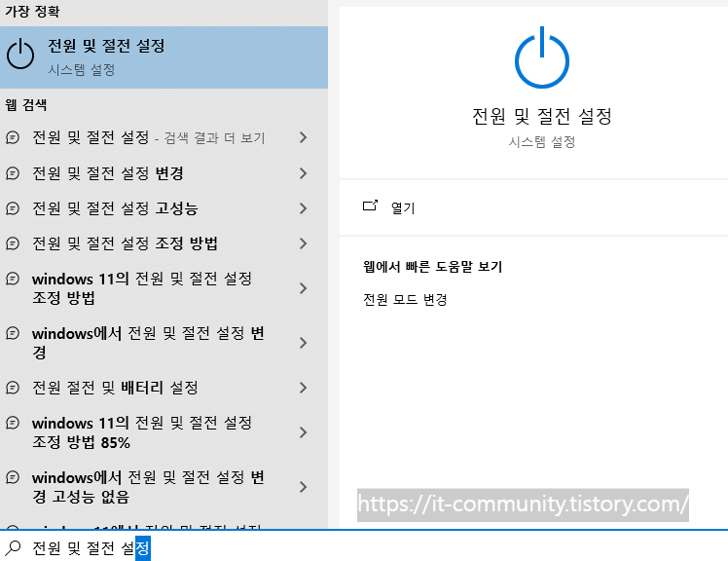
Task: Select suggestion windows에서 전원 및 절전 설정 변경
Action: pyautogui.click(x=164, y=343)
